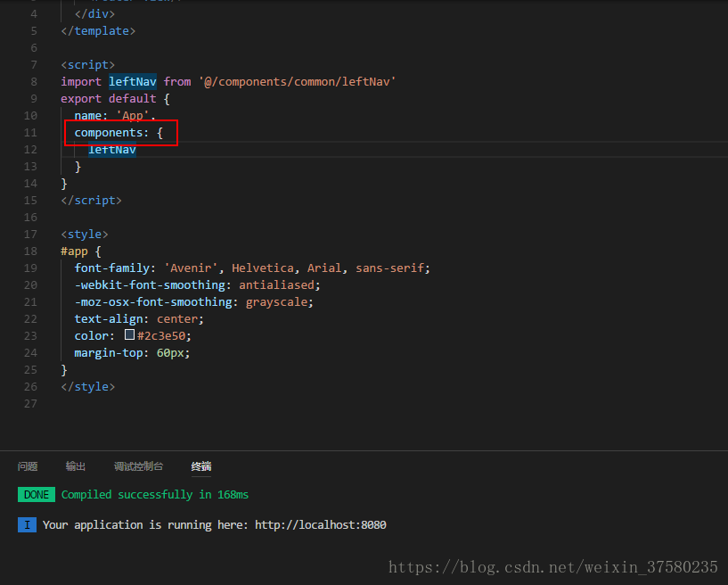
Task: Click the leftNav entry inside components block
Action: [x=112, y=150]
